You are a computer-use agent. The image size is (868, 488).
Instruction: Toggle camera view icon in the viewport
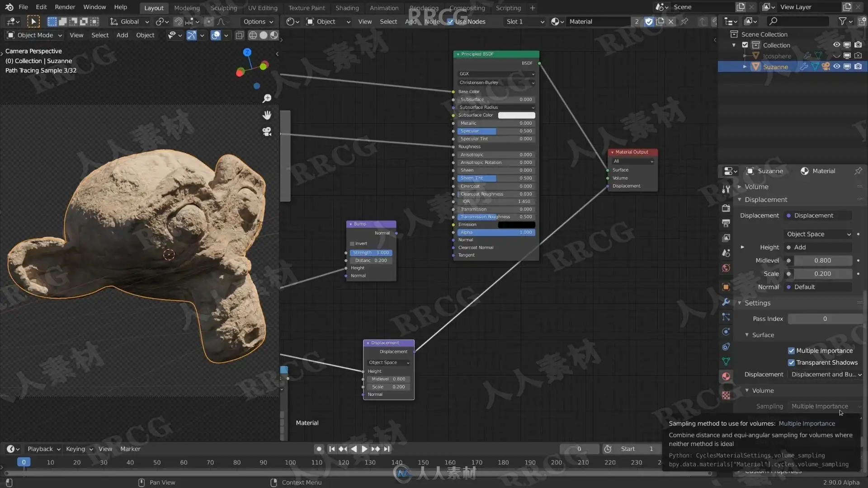[x=267, y=131]
